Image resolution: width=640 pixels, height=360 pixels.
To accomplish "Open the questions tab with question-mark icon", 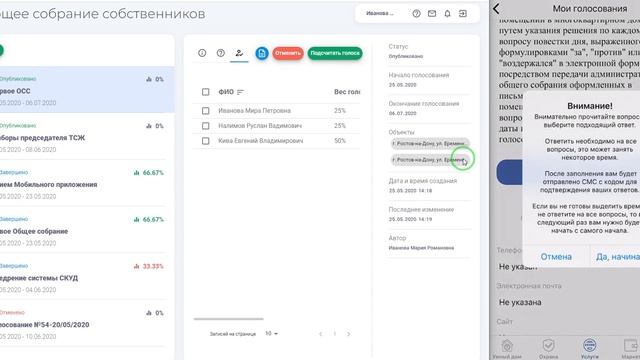I will (x=221, y=53).
